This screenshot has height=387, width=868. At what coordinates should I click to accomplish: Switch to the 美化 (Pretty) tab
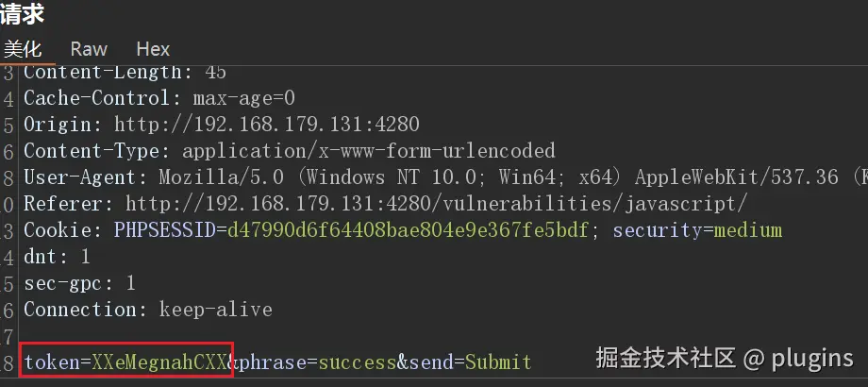tap(22, 49)
